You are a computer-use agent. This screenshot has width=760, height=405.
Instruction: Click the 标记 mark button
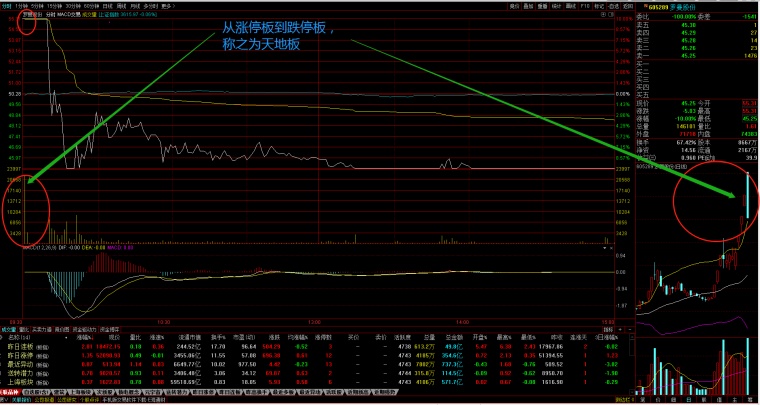pos(599,6)
